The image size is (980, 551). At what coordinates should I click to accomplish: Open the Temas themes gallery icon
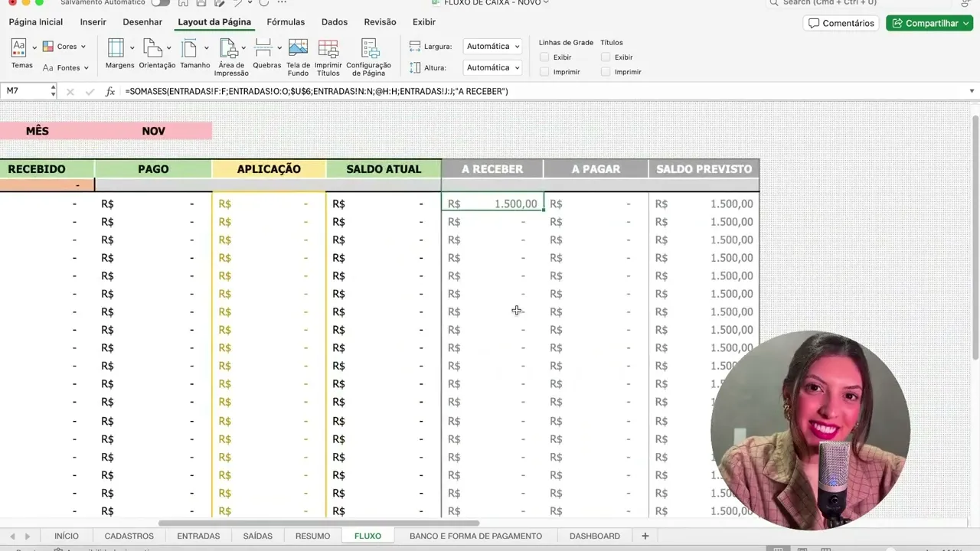pos(19,47)
